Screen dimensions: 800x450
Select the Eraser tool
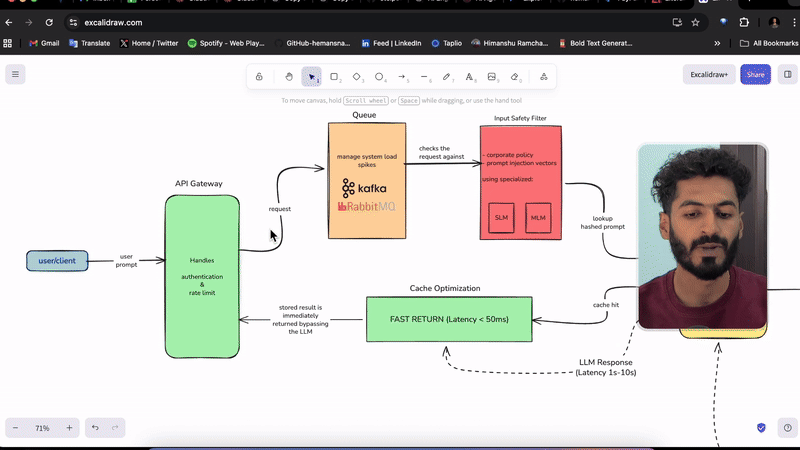point(515,76)
